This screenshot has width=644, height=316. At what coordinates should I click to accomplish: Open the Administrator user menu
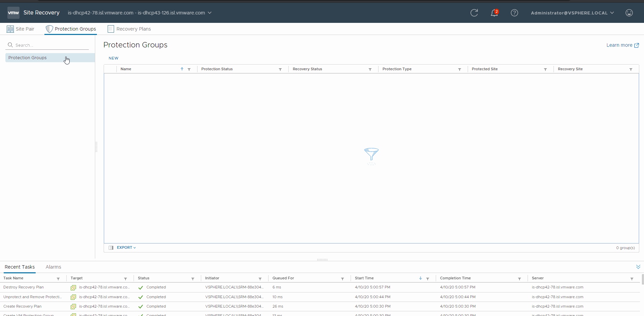(x=572, y=13)
